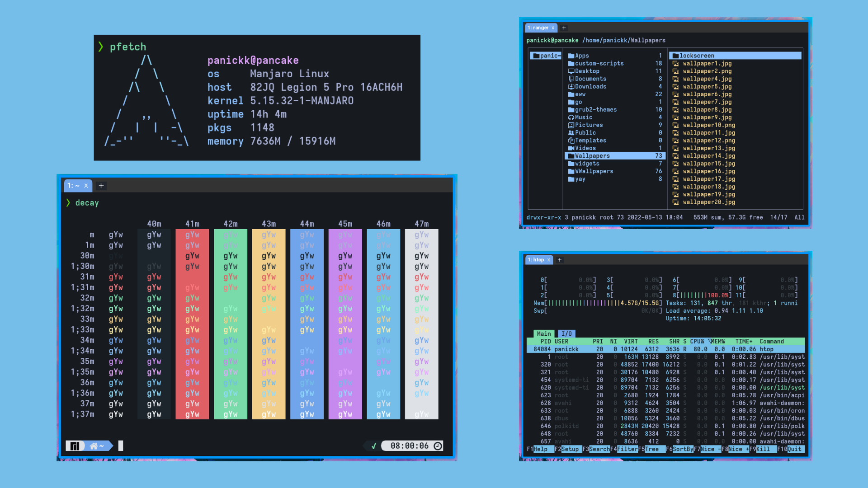Click the home icon in prompt segment
This screenshot has height=488, width=868.
pyautogui.click(x=94, y=446)
